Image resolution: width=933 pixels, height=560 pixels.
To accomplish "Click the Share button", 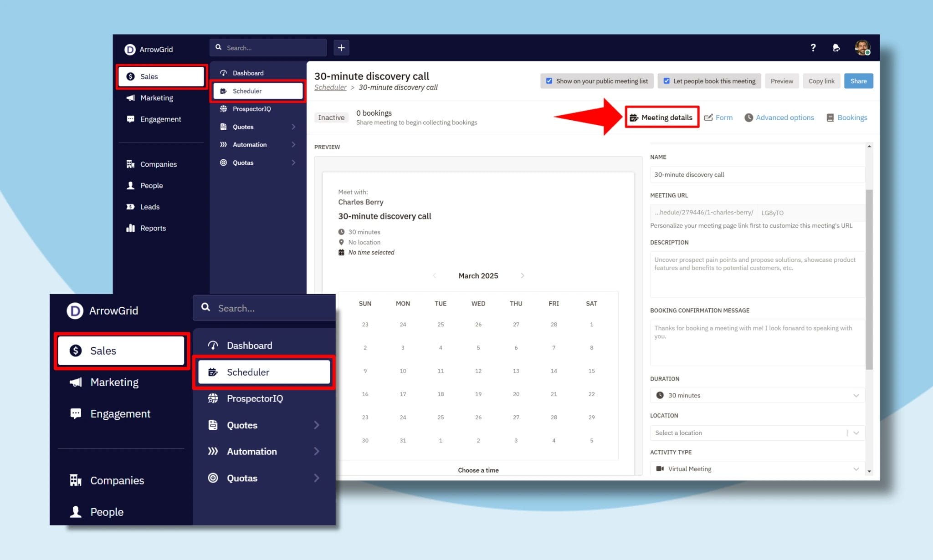I will [x=858, y=81].
